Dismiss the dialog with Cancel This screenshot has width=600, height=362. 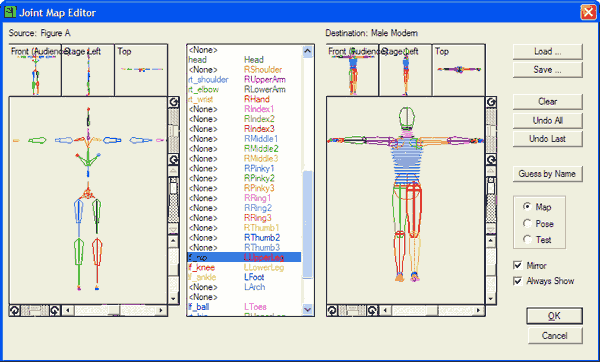[x=554, y=336]
